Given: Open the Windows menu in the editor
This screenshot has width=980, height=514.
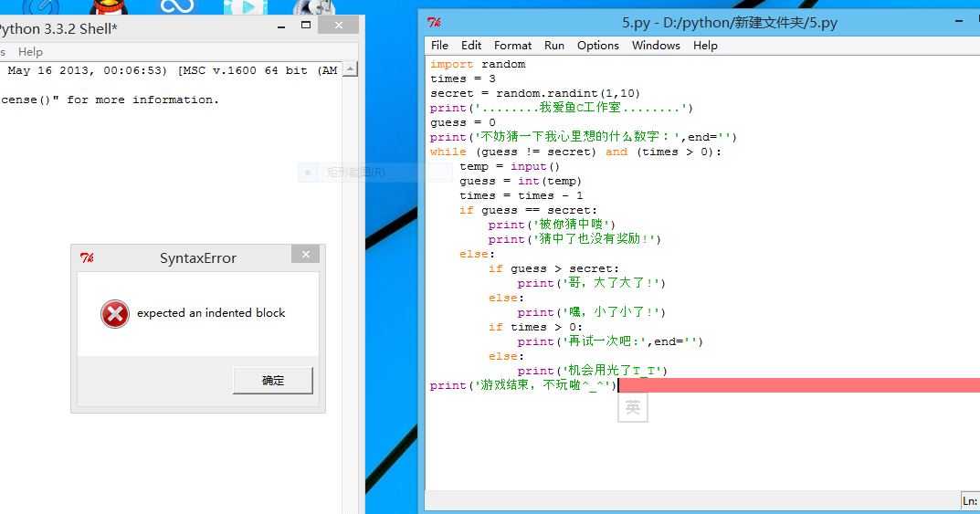Looking at the screenshot, I should click(x=656, y=45).
